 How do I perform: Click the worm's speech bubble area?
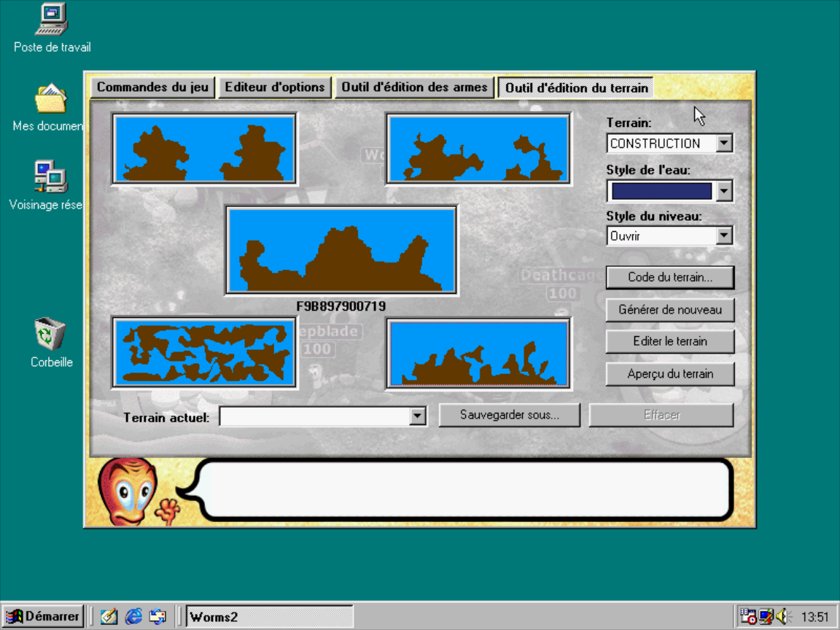(x=465, y=490)
